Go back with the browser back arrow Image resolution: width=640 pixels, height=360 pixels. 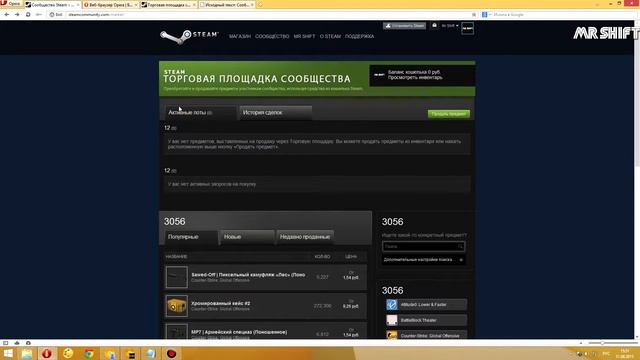[7, 15]
